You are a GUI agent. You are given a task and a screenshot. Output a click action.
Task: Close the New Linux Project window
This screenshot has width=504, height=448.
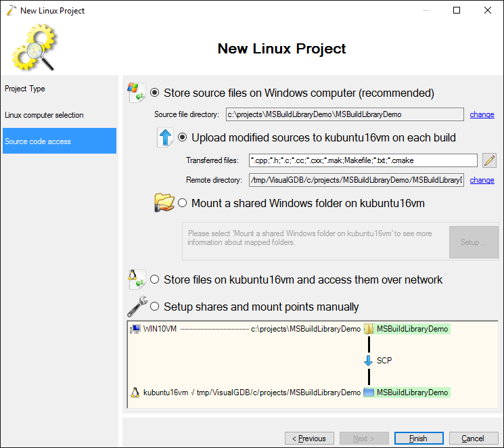pyautogui.click(x=488, y=10)
